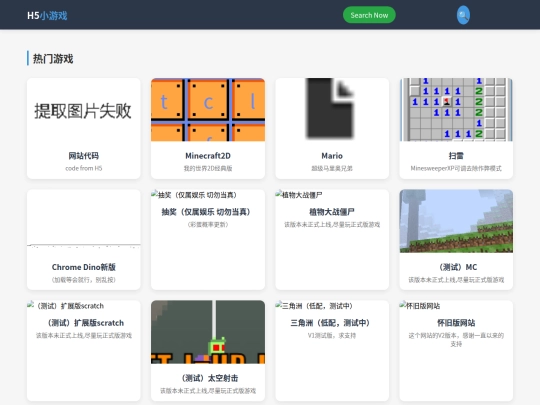The image size is (540, 405).
Task: Open the Mario file icon thumbnail
Action: 332,110
